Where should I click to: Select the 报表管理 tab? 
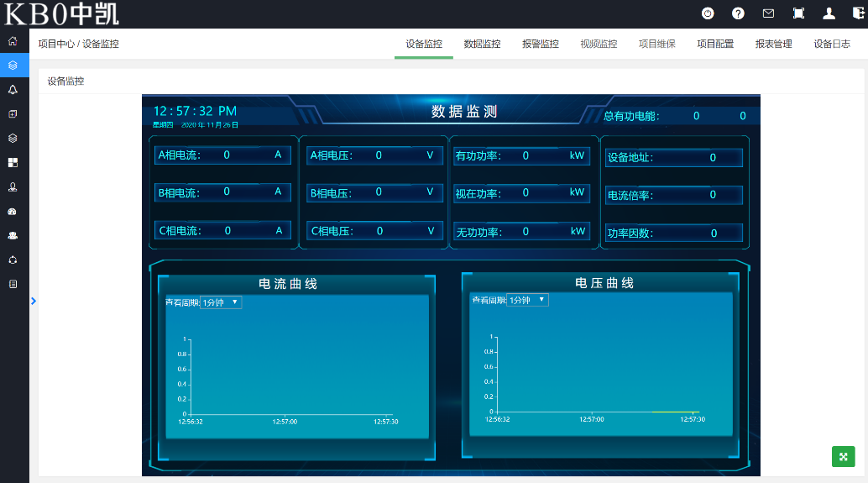point(773,44)
